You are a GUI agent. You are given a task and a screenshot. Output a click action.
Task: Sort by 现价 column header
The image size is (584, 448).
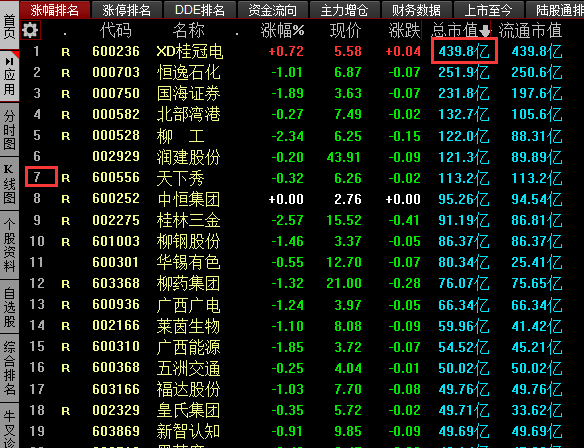pos(345,30)
